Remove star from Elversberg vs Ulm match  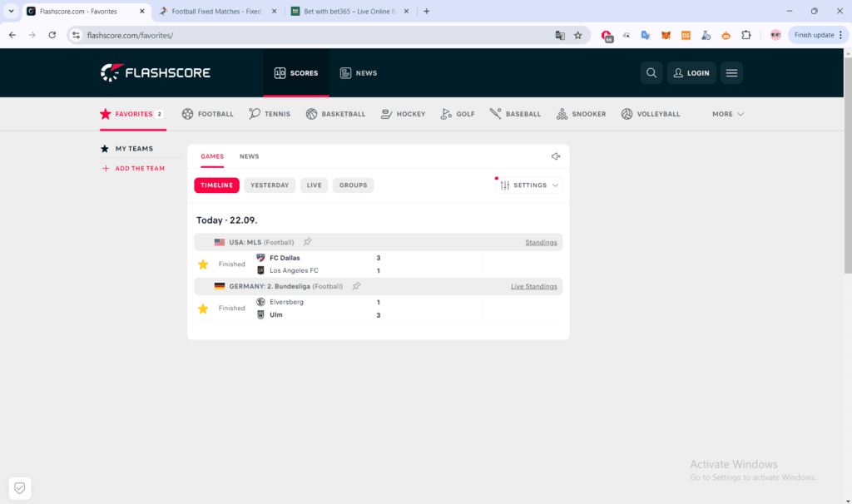pos(203,309)
